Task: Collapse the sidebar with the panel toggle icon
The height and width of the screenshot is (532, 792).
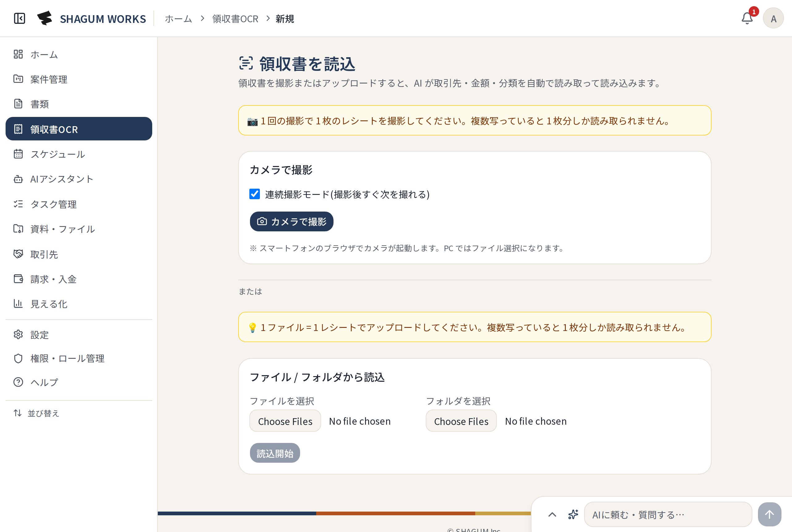Action: pyautogui.click(x=19, y=18)
